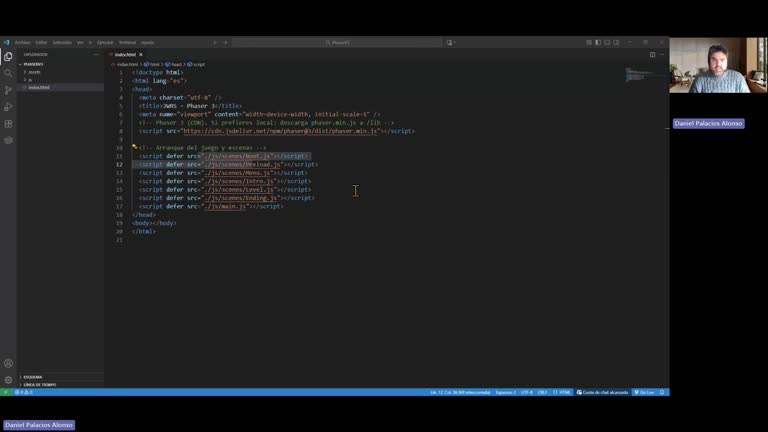Open the Manage gear icon
The image size is (768, 432).
(x=8, y=380)
